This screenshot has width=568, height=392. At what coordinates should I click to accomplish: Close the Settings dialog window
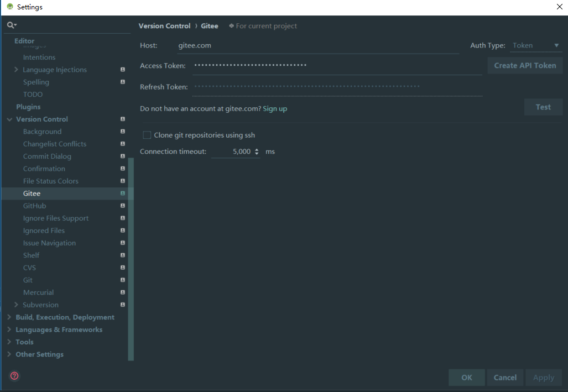pos(559,7)
